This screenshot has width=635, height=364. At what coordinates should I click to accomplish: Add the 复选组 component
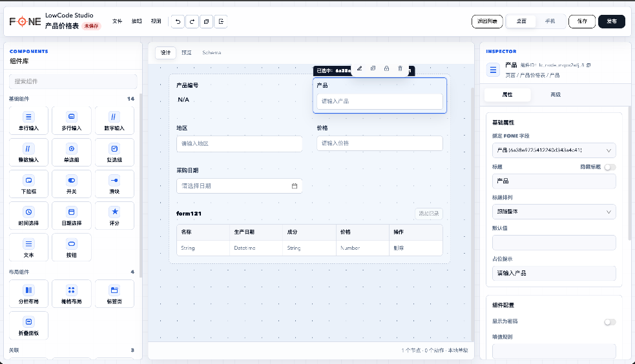click(114, 152)
